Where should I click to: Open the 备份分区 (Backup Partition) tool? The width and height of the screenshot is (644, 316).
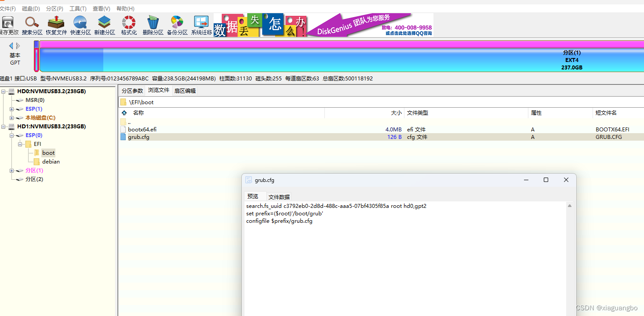click(x=177, y=25)
